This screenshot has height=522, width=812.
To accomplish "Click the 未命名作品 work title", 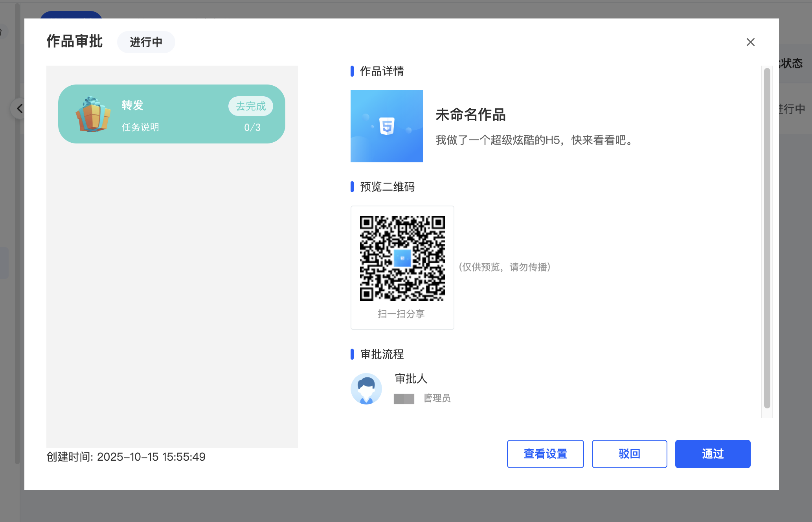I will 470,115.
